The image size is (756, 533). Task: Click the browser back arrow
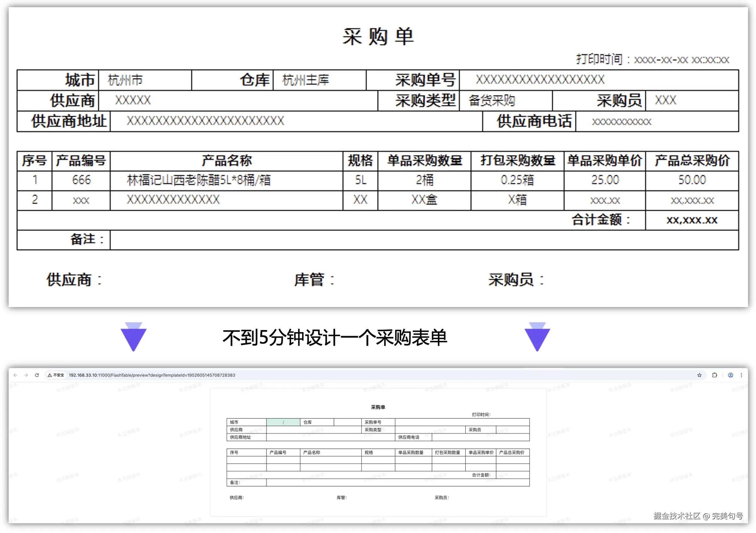click(15, 375)
